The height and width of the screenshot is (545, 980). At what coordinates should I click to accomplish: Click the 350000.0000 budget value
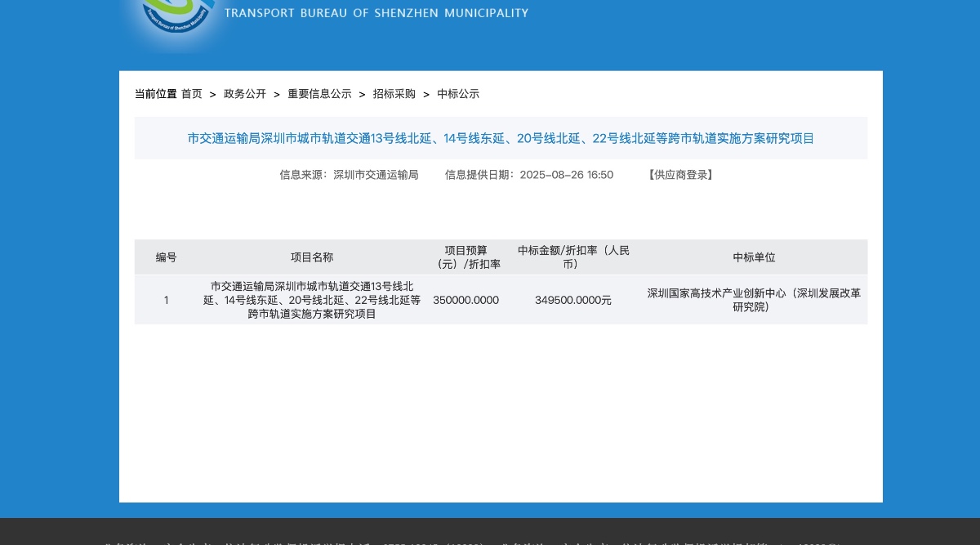click(465, 300)
